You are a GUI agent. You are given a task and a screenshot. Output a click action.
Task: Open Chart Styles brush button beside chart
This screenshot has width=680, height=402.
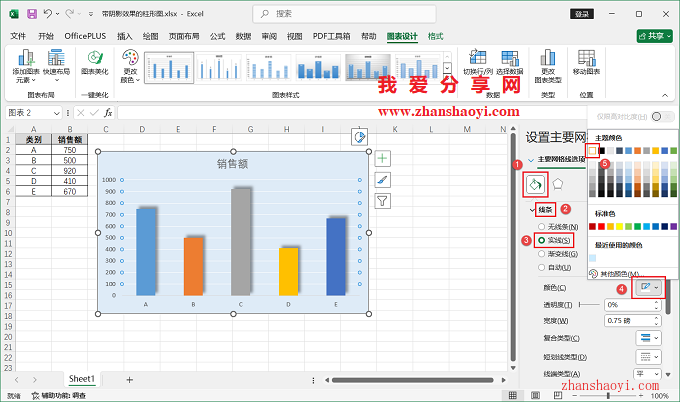(382, 180)
